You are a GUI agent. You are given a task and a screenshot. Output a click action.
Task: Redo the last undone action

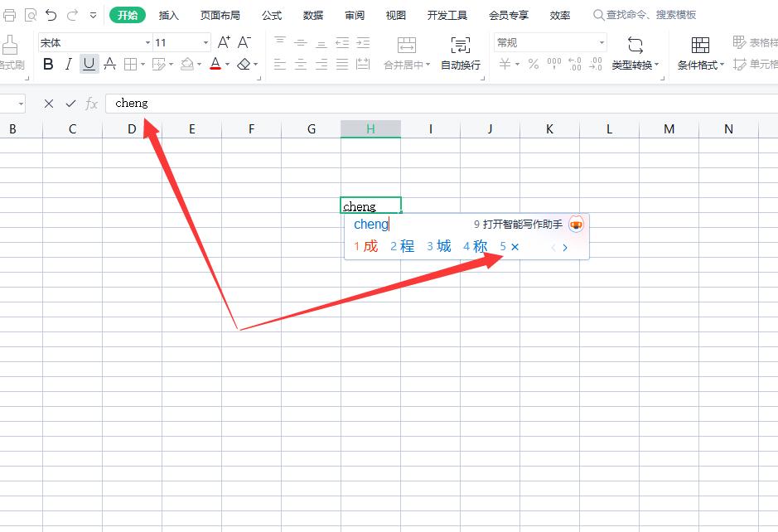(72, 16)
